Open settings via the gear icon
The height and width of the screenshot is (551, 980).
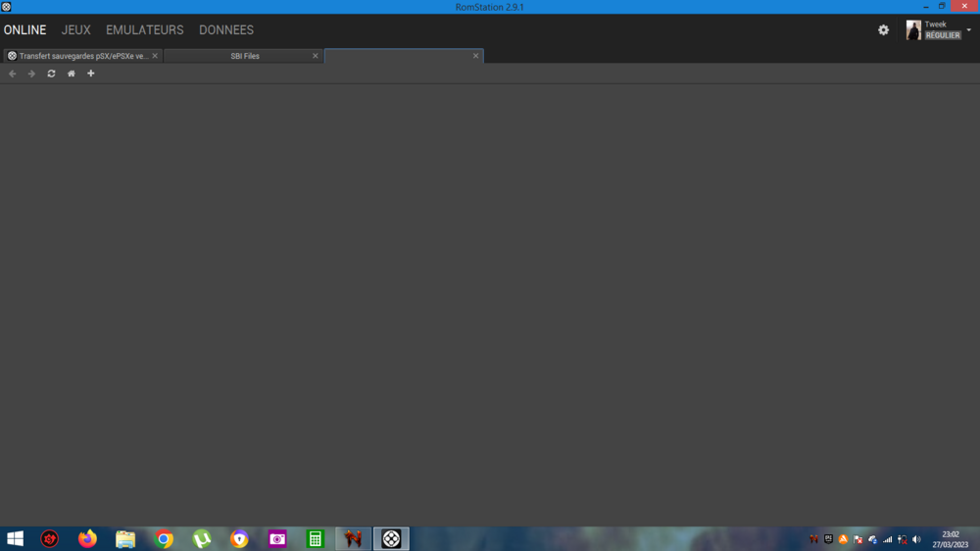(883, 30)
